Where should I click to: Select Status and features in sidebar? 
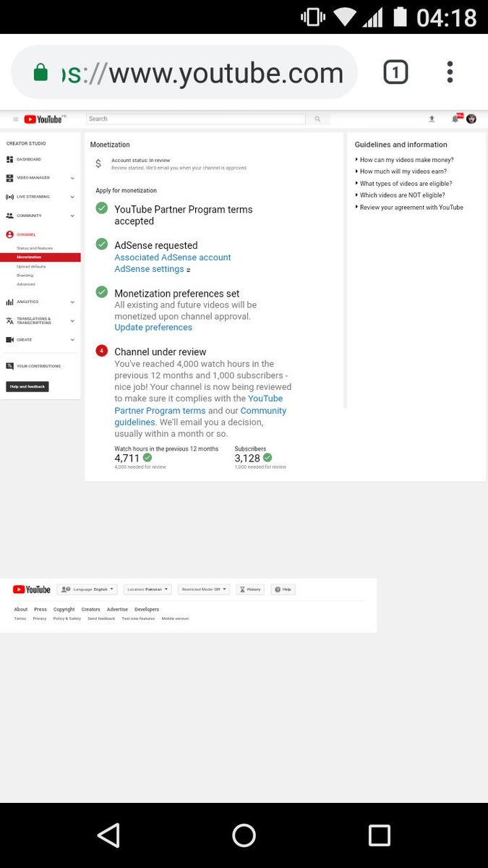35,248
